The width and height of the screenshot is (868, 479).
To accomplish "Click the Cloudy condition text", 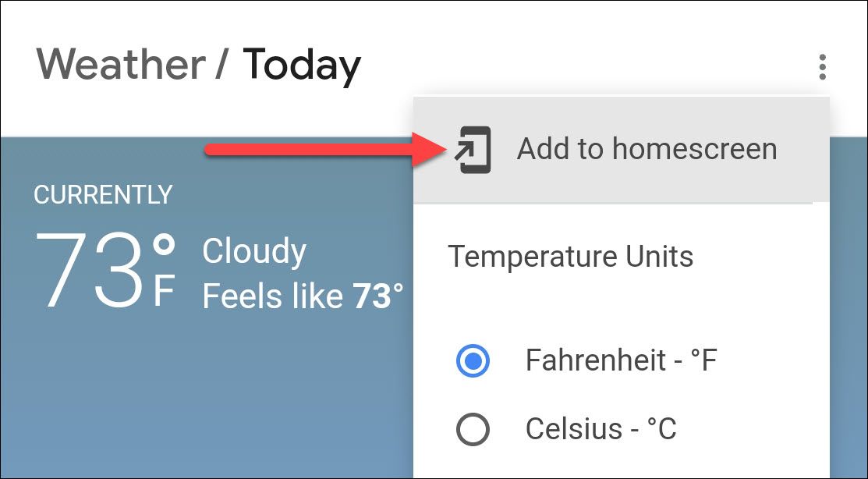I will pos(254,252).
